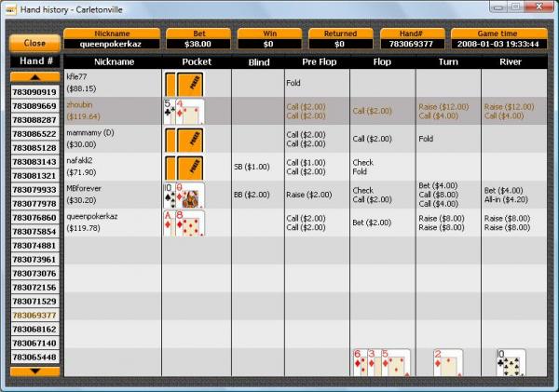
Task: Click MBforever's ten-queen pocket cards
Action: tap(184, 195)
